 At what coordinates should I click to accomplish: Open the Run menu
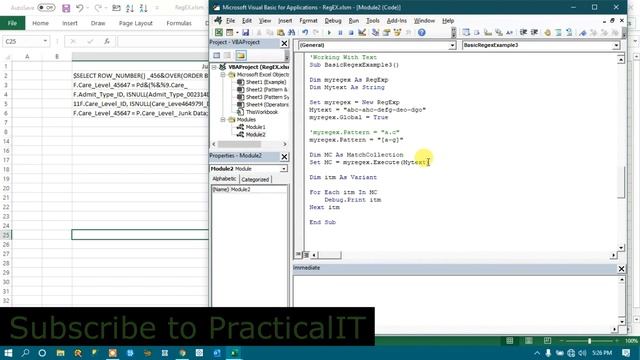[x=354, y=20]
